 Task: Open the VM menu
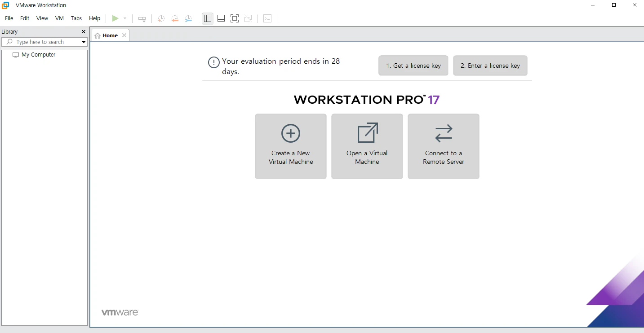pyautogui.click(x=59, y=18)
